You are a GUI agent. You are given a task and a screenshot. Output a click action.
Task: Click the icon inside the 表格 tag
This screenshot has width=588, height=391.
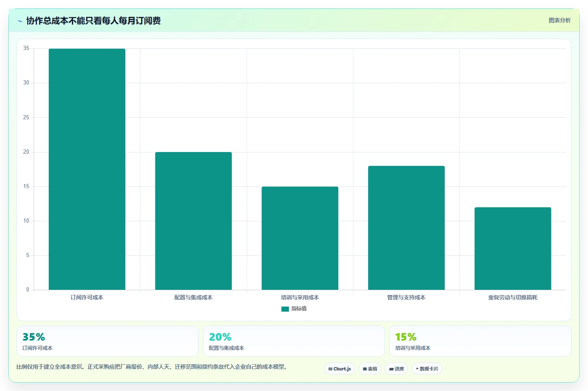click(x=365, y=369)
